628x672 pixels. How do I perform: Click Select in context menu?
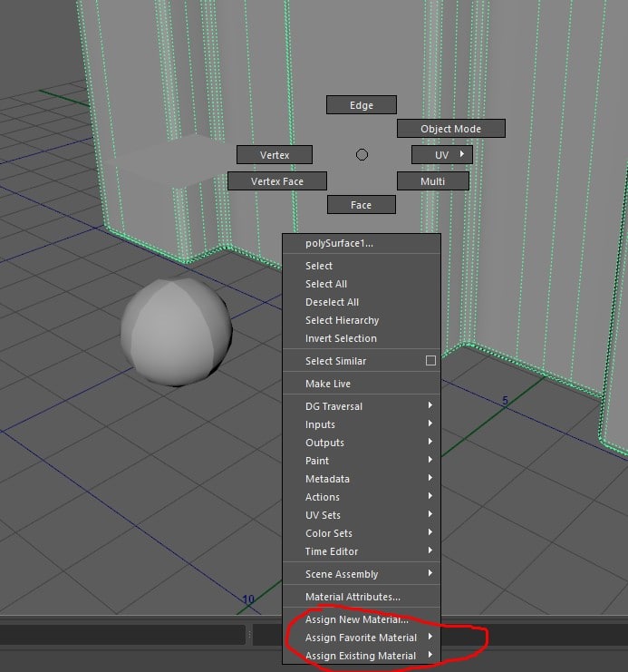pyautogui.click(x=361, y=266)
